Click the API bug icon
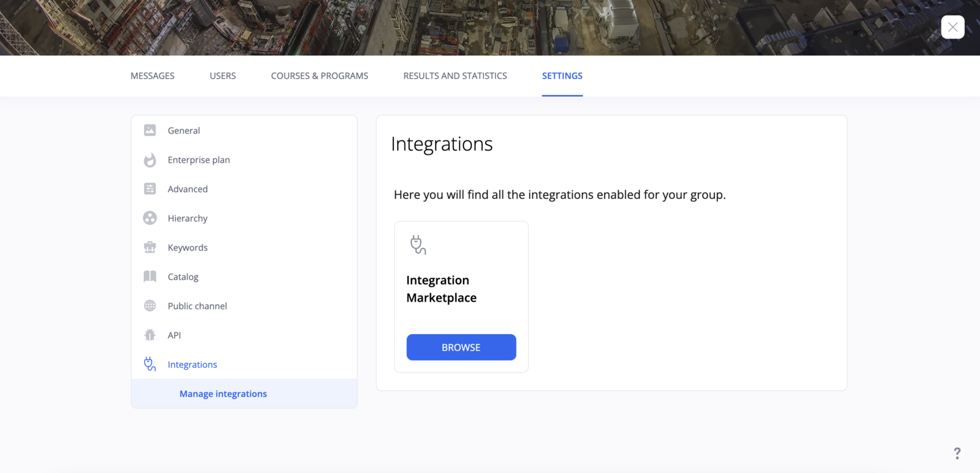980x473 pixels. pyautogui.click(x=149, y=335)
